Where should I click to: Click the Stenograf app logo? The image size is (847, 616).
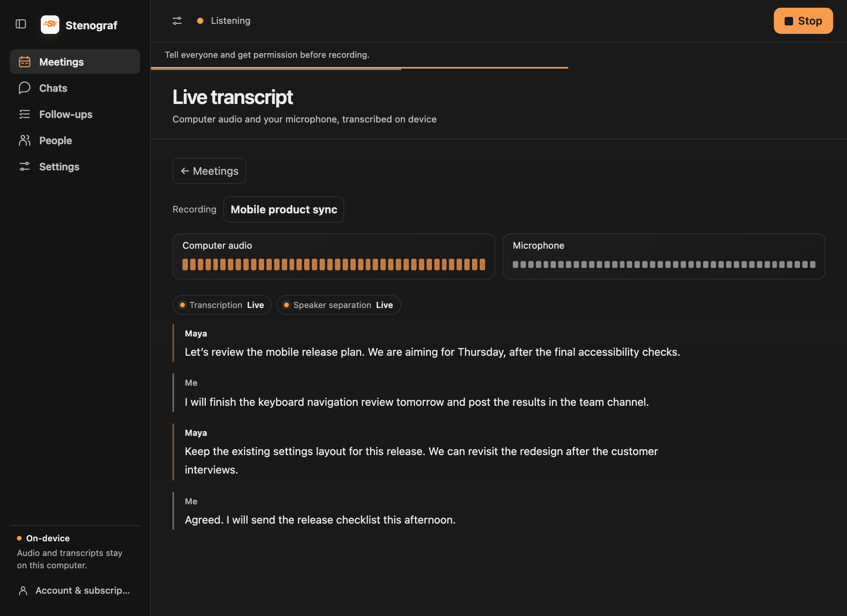tap(50, 25)
